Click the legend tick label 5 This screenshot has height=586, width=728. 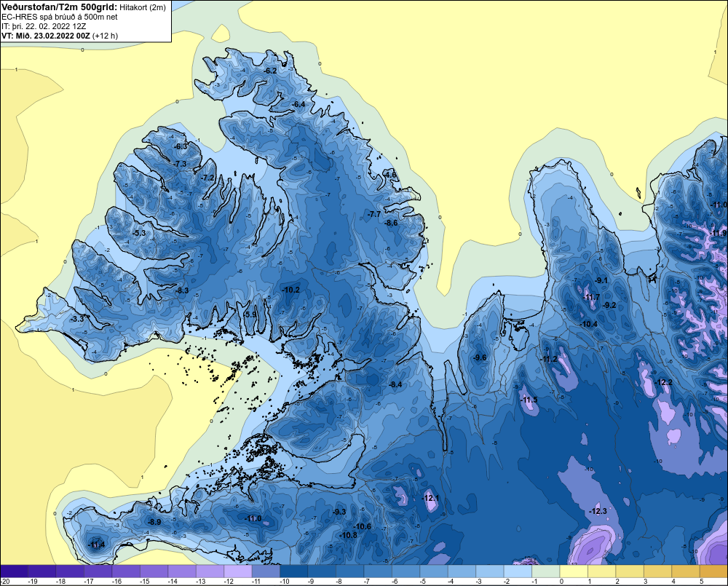tap(701, 582)
